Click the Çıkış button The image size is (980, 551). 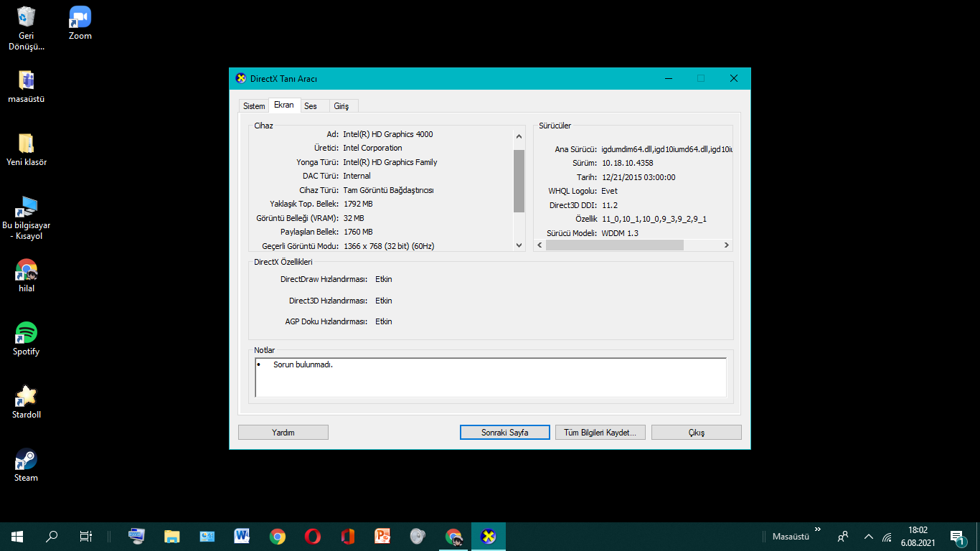click(697, 433)
